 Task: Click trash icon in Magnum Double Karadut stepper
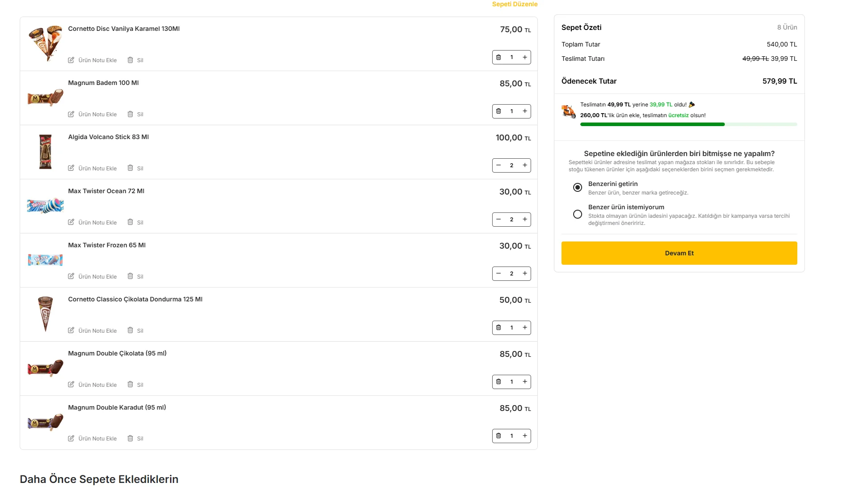point(498,436)
